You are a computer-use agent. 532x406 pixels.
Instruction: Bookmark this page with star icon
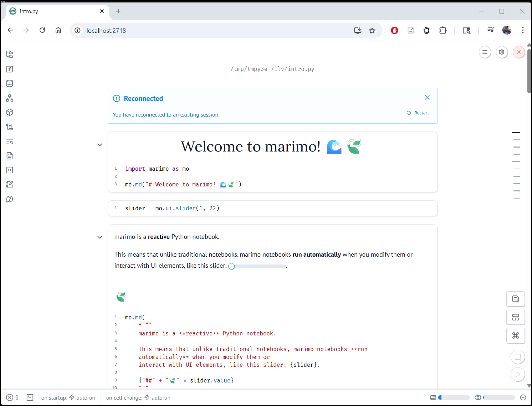click(x=372, y=30)
